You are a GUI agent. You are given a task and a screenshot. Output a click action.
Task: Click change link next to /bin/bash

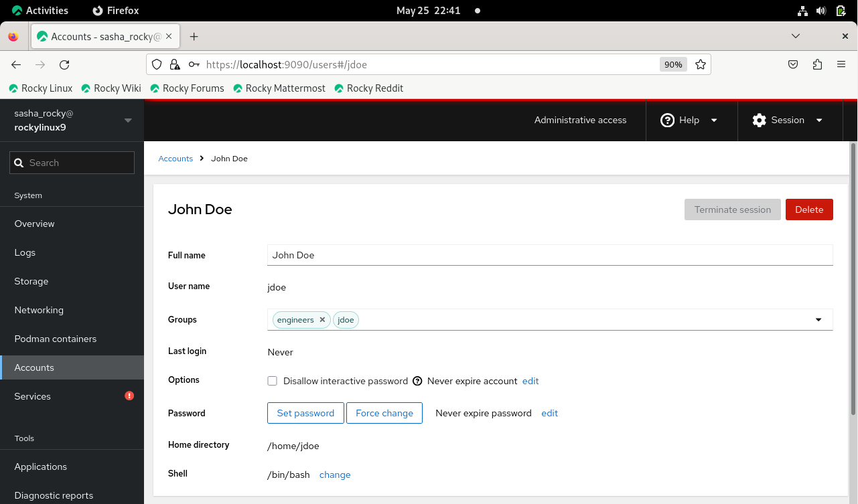[x=335, y=475]
